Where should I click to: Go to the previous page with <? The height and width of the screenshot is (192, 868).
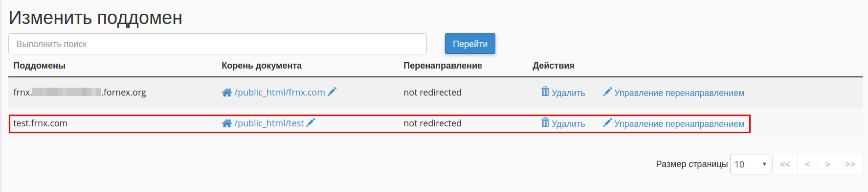point(807,164)
